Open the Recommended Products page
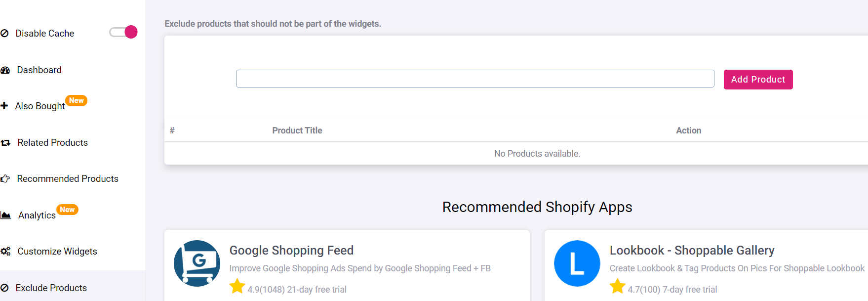 (68, 179)
